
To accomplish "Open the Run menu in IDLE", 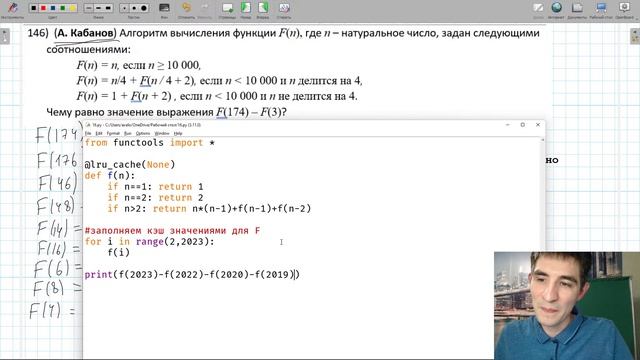I will pos(127,133).
